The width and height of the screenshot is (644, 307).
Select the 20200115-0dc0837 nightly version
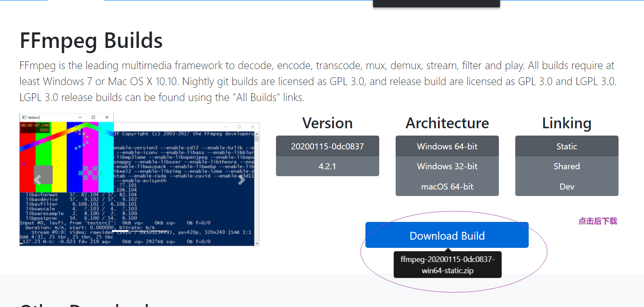tap(327, 146)
